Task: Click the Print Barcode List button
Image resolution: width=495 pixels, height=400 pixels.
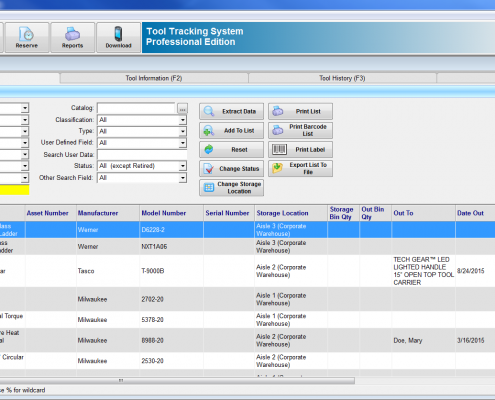Action: click(x=300, y=130)
